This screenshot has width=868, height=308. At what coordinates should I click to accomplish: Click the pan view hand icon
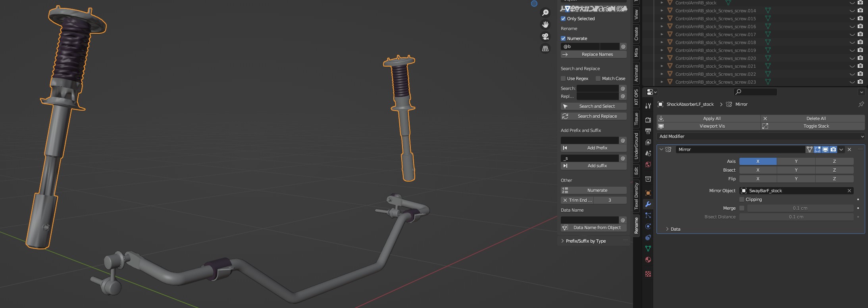click(x=545, y=25)
